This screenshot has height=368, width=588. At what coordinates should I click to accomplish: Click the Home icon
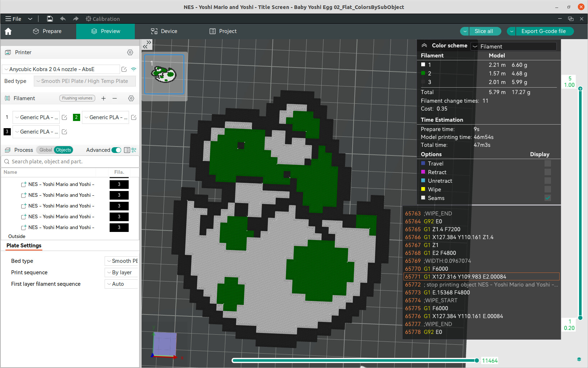pyautogui.click(x=8, y=31)
